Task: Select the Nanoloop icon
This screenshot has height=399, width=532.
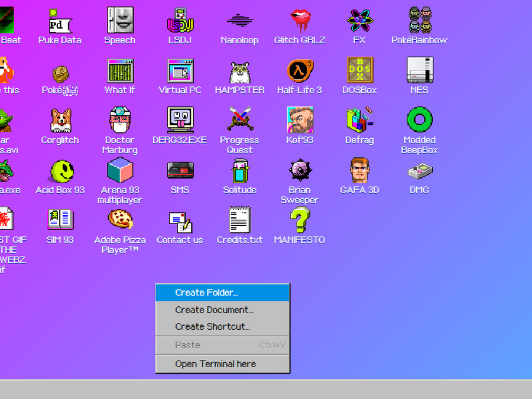Action: [x=240, y=20]
